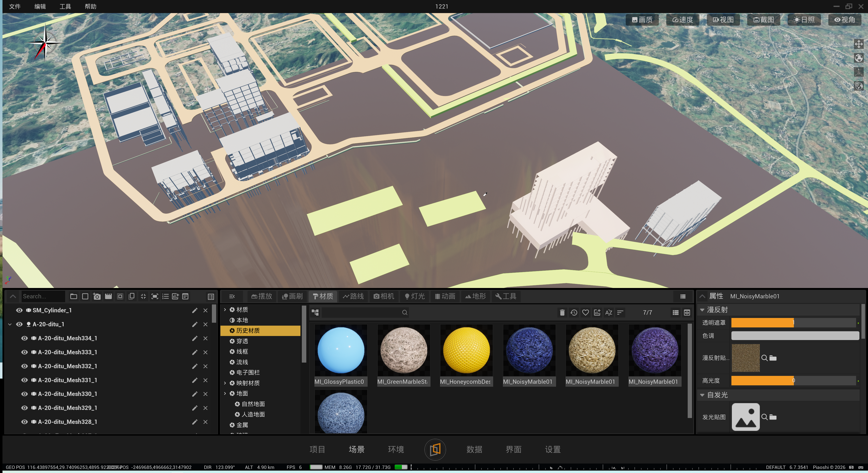Click the shrink arrows icon in scene toolbar
The width and height of the screenshot is (868, 473).
pos(143,296)
